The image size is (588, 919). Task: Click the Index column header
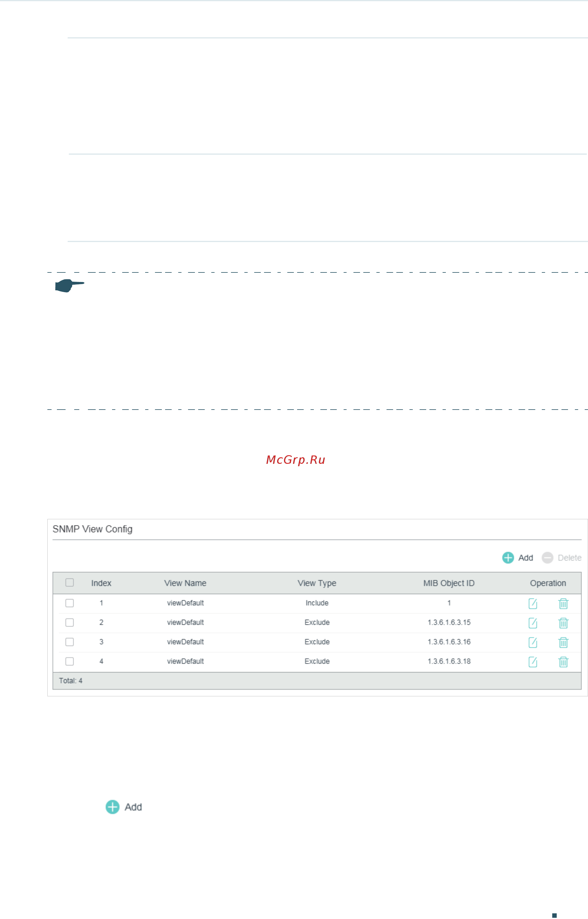tap(101, 583)
